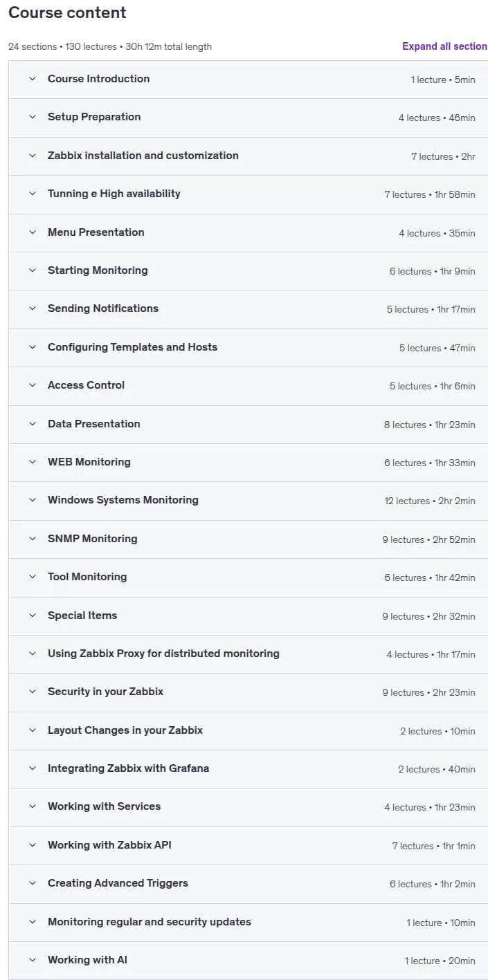The width and height of the screenshot is (488, 980).
Task: Open the WEB Monitoring section title
Action: 89,462
